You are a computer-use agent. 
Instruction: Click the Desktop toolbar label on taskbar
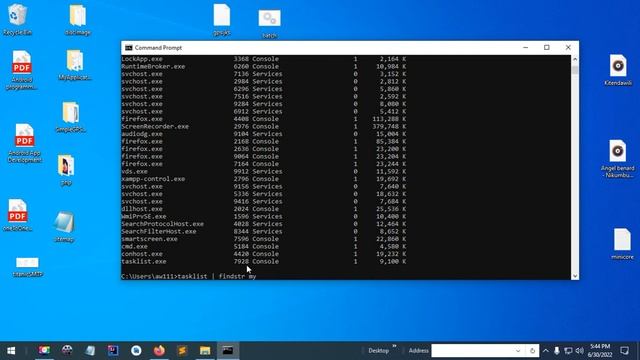pos(378,351)
